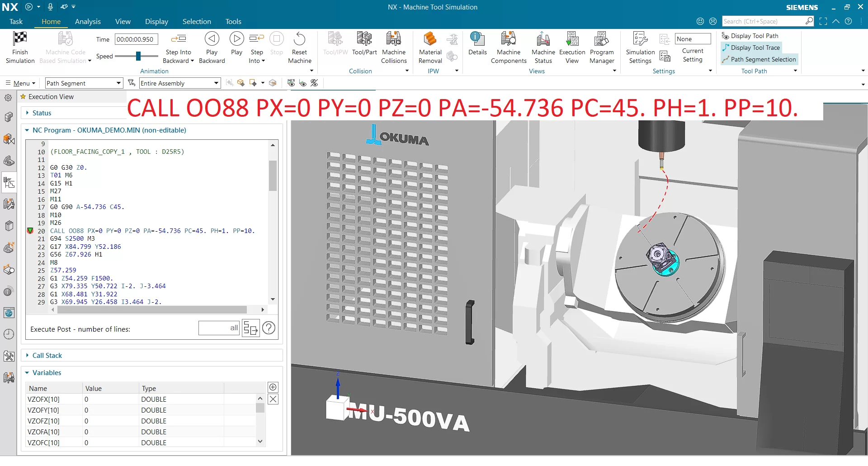Click the Reset Machine icon
The width and height of the screenshot is (868, 466).
pos(299,39)
